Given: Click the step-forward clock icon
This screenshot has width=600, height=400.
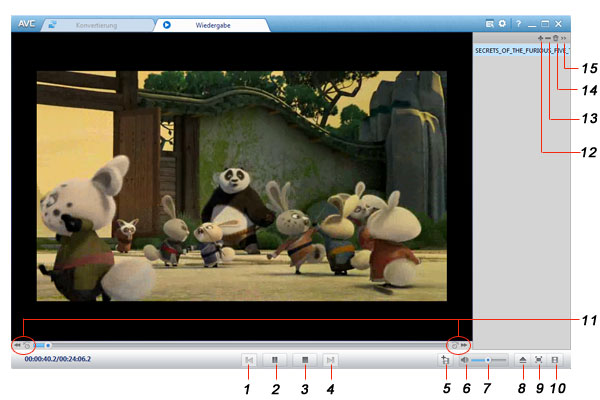Looking at the screenshot, I should 455,346.
